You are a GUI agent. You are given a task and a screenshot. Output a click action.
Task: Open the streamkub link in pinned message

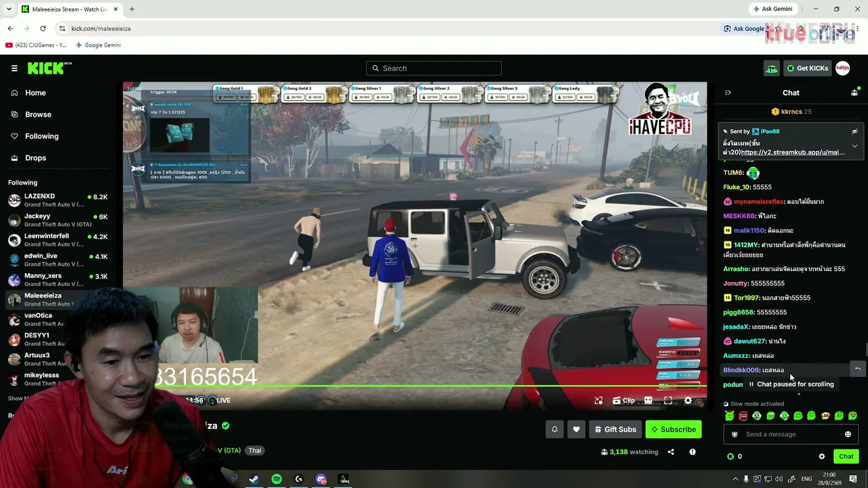tap(793, 152)
